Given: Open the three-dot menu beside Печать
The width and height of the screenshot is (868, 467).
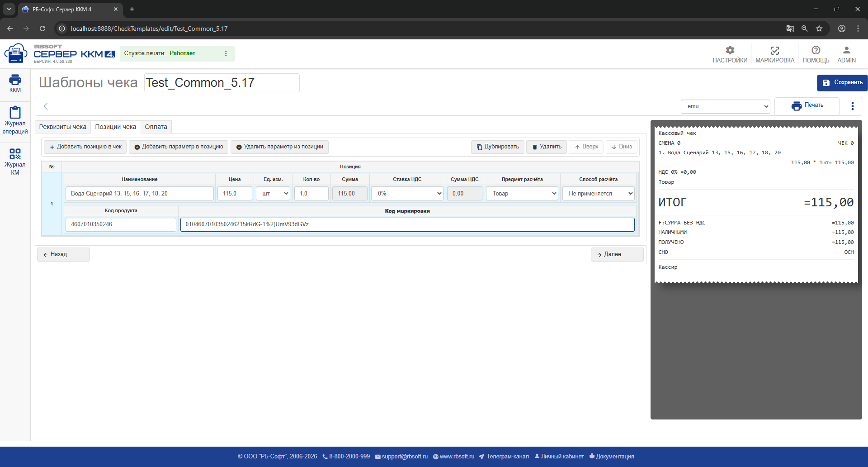Looking at the screenshot, I should pos(853,106).
